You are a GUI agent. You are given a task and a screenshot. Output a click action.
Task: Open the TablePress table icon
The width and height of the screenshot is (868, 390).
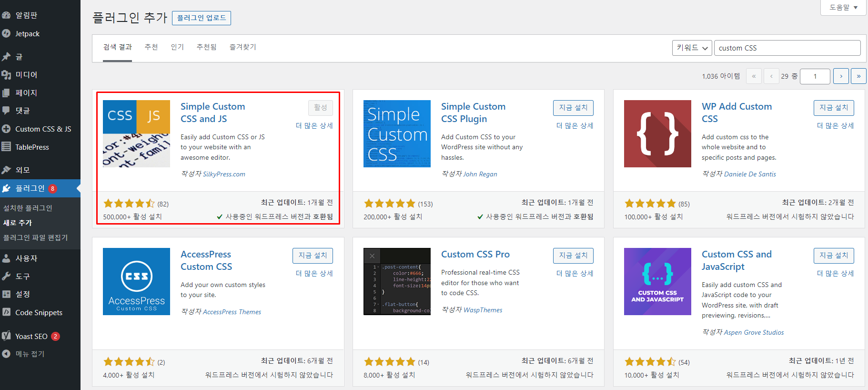coord(6,147)
